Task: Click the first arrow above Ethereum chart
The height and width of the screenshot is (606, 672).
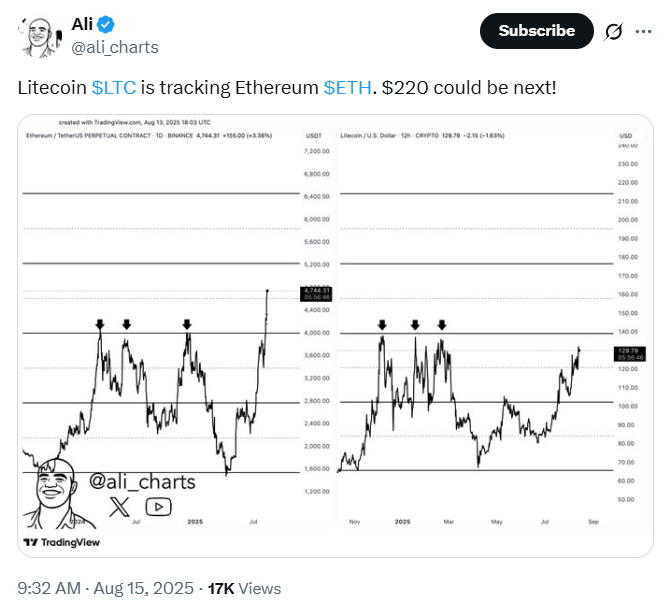Action: 100,324
